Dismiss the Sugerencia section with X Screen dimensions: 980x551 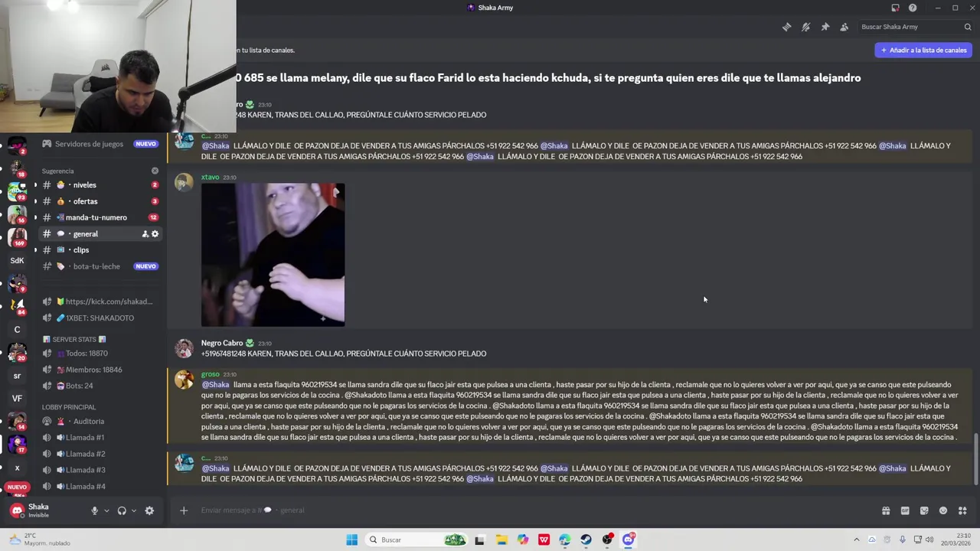155,171
